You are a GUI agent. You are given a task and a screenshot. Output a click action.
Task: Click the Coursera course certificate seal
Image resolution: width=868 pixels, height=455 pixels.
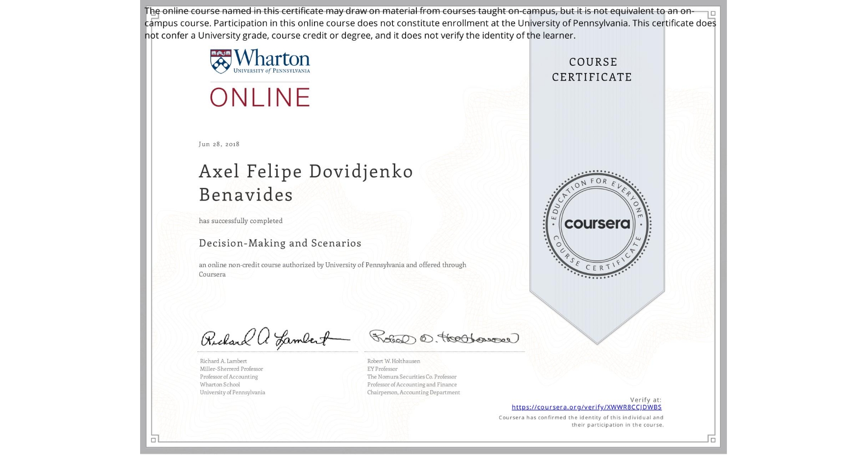click(597, 224)
